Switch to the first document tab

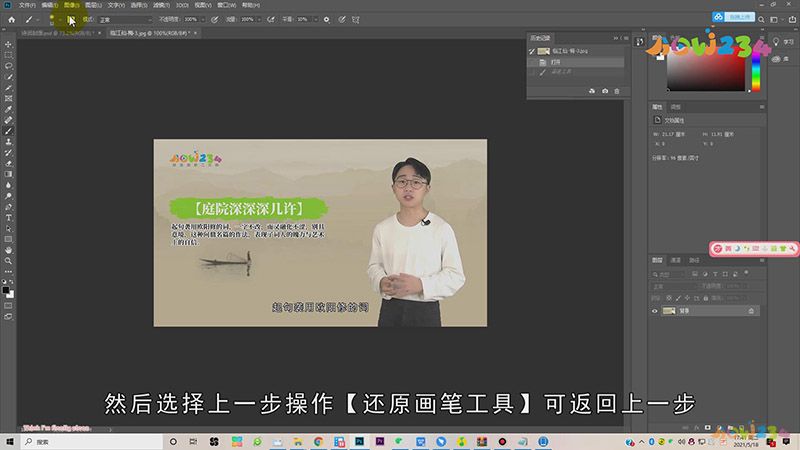(57, 33)
